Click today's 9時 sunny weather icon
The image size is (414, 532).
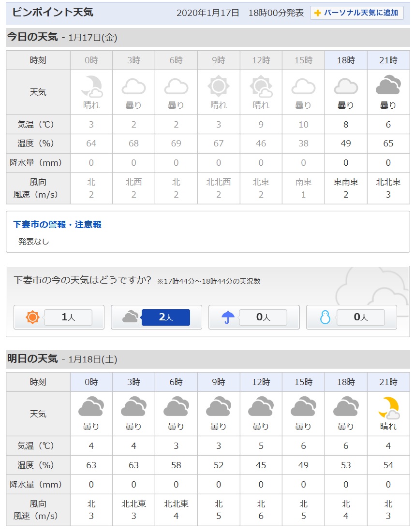tap(218, 86)
